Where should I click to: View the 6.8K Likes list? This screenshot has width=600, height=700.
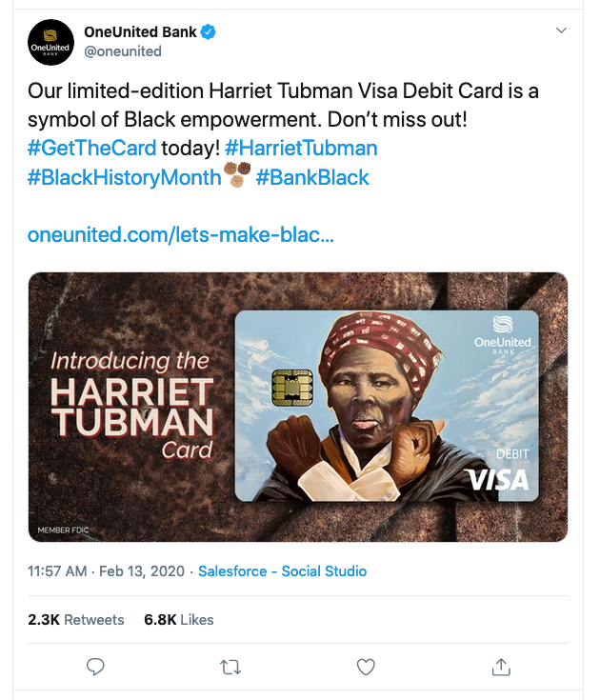pos(179,619)
